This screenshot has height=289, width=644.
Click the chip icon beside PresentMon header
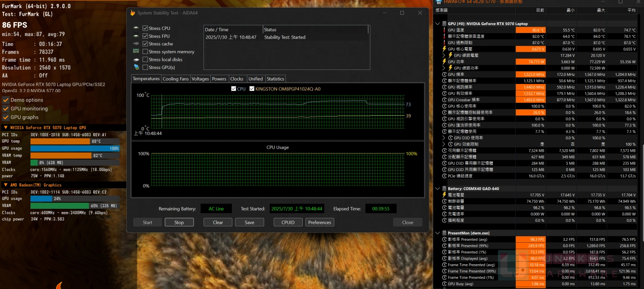pos(444,233)
